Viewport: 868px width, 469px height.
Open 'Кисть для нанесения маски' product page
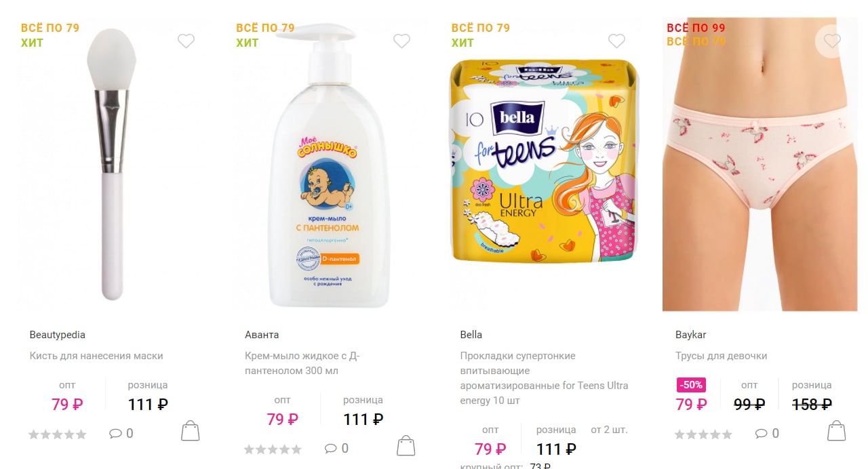(96, 356)
